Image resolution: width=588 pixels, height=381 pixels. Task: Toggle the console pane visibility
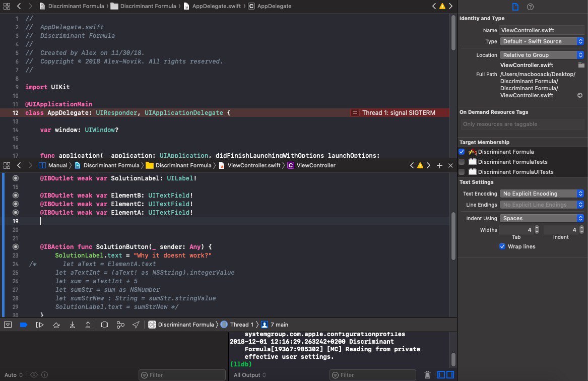click(x=450, y=374)
